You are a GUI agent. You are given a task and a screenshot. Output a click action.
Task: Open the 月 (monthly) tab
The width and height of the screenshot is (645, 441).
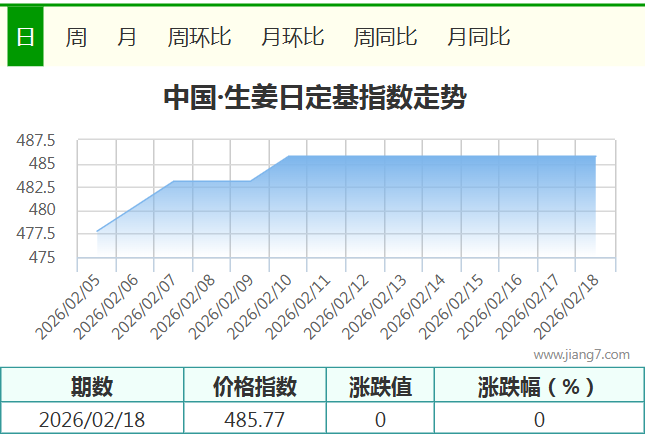pos(127,37)
